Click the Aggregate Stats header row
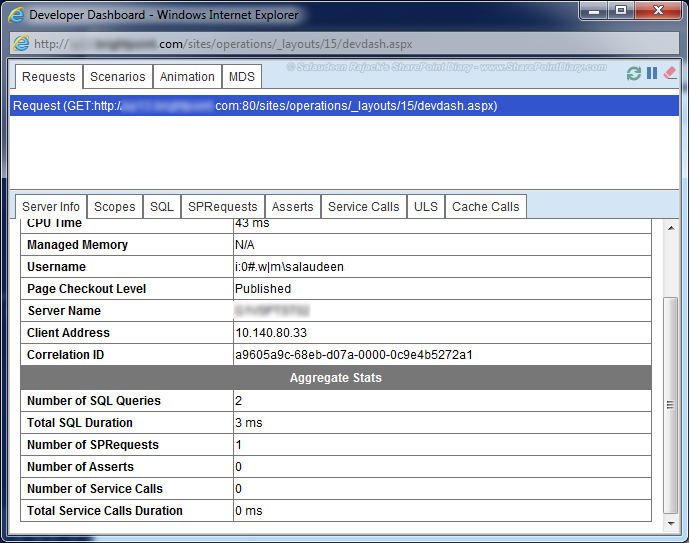Screen dimensions: 690x543 pos(336,378)
